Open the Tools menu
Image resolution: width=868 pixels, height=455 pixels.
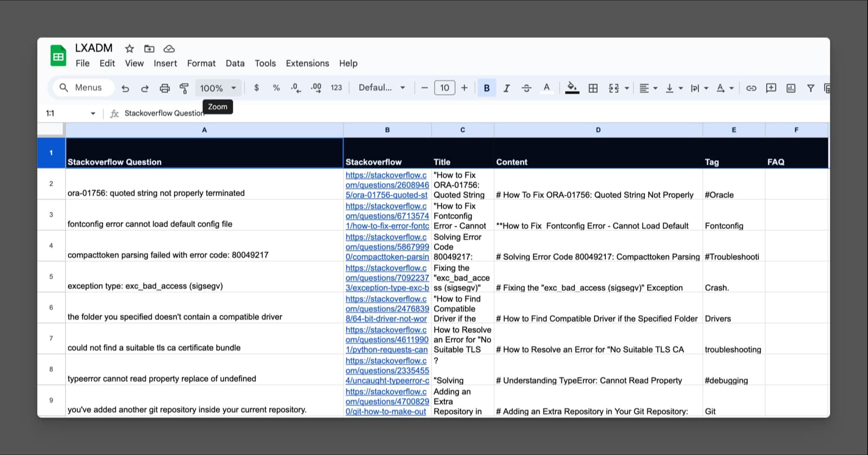click(x=265, y=63)
